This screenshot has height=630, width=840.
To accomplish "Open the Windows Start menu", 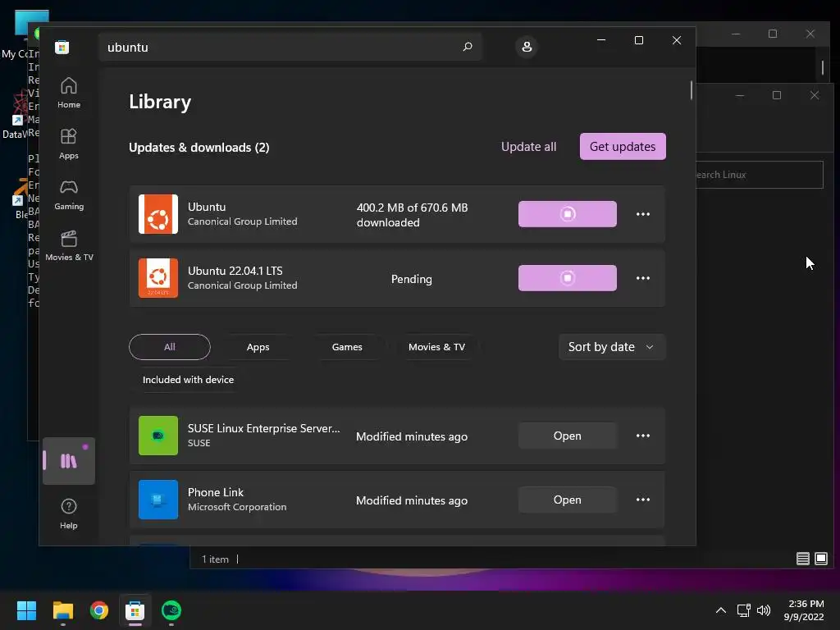I will point(26,610).
